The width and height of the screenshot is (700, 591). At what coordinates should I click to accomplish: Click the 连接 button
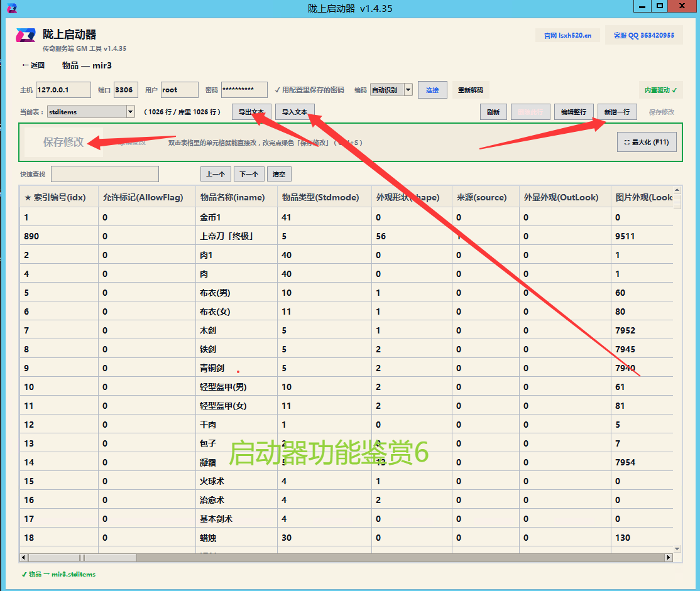tap(432, 90)
